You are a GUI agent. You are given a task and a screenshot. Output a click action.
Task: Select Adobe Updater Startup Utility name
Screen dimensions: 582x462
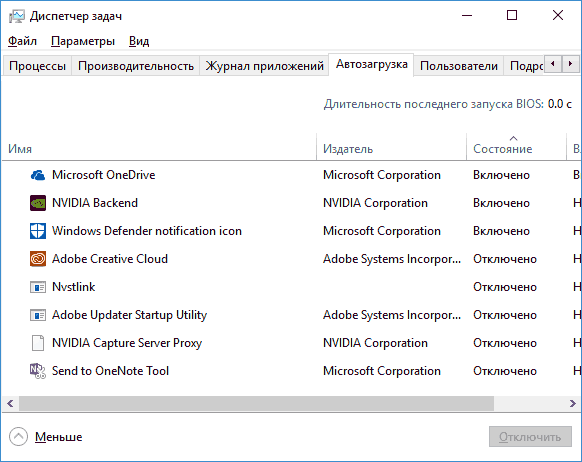click(130, 315)
